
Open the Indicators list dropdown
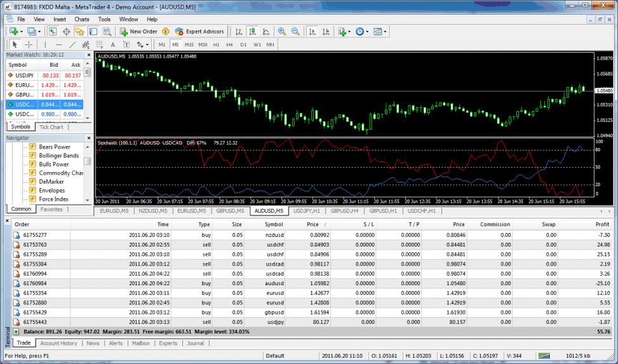coord(344,31)
